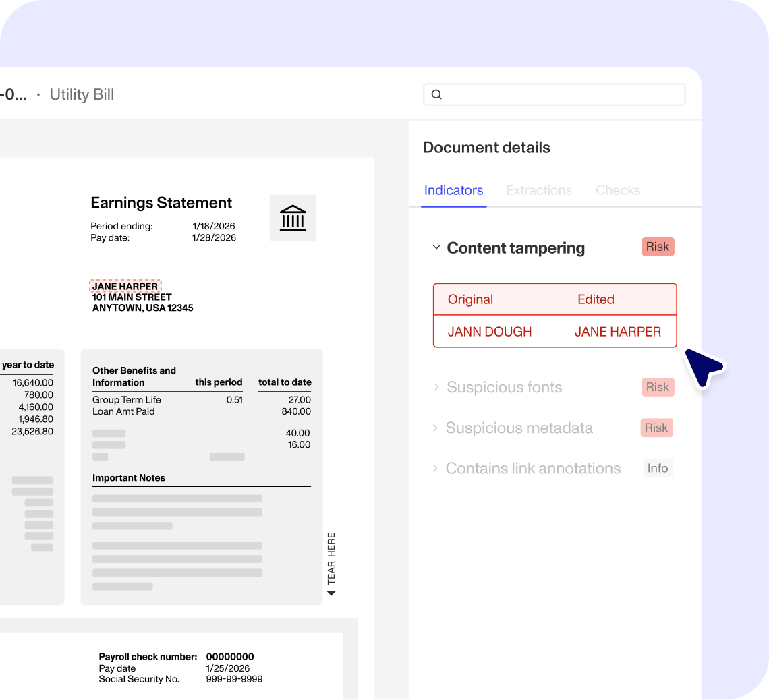Image resolution: width=769 pixels, height=700 pixels.
Task: Expand the Suspicious fonts section
Action: point(436,387)
